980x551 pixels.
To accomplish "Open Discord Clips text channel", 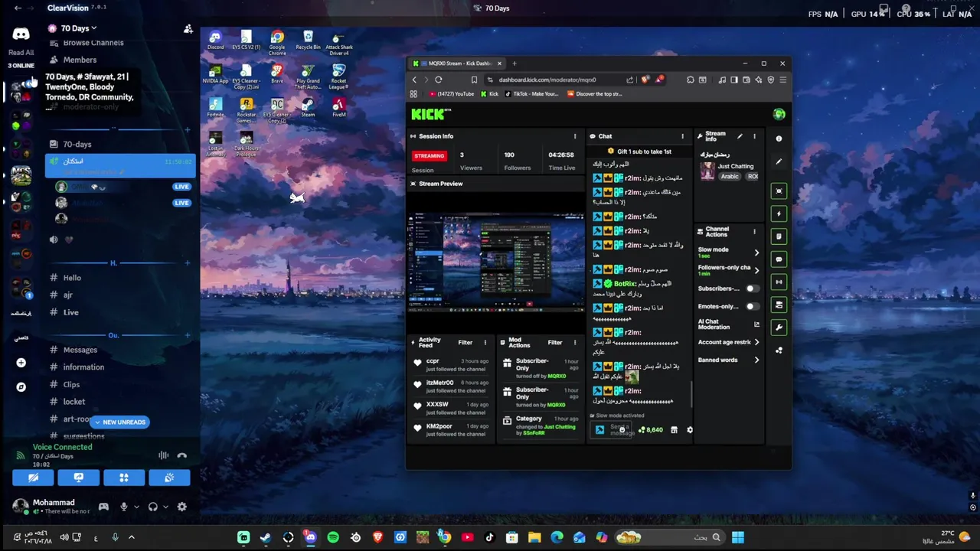I will (71, 384).
